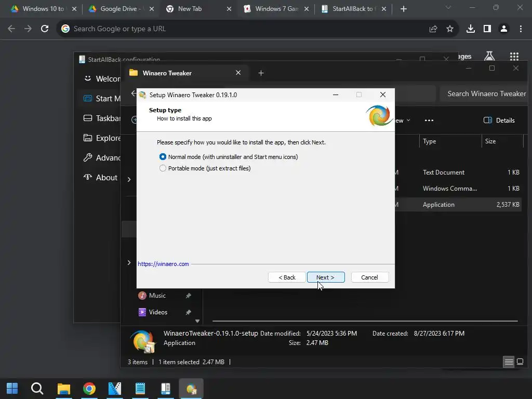Open View dropdown in Explorer toolbar

click(x=403, y=121)
